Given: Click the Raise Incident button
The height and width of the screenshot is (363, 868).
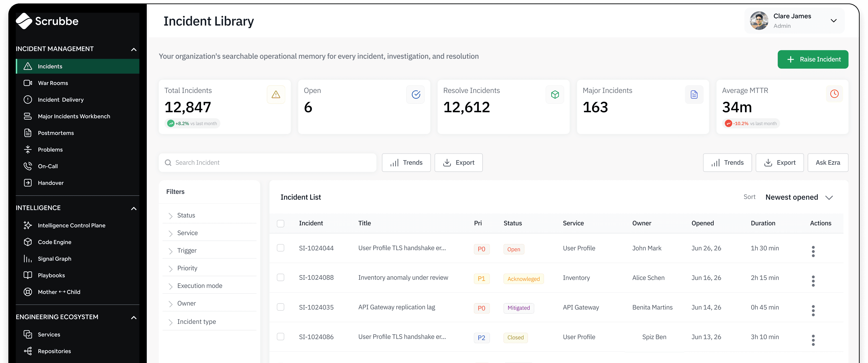Looking at the screenshot, I should (x=813, y=59).
